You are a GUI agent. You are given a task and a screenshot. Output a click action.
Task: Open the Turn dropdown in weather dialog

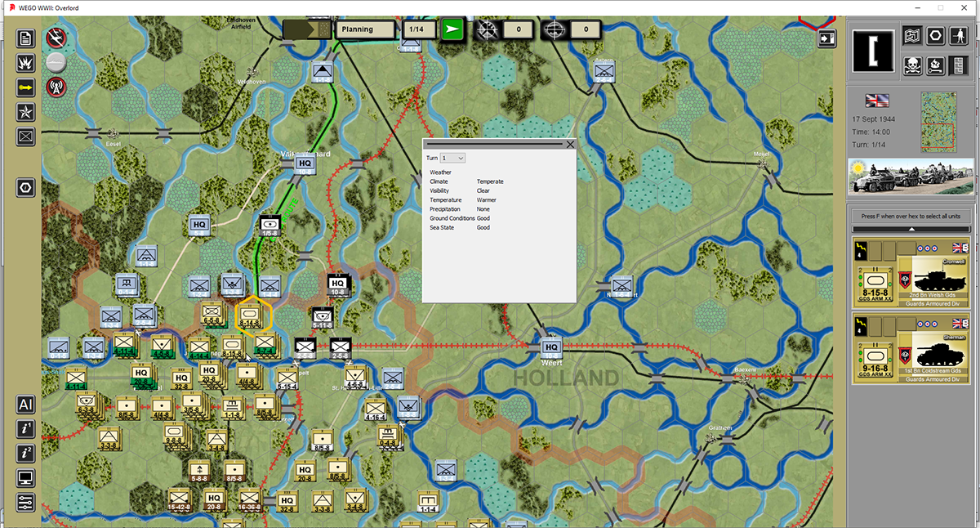(x=452, y=157)
